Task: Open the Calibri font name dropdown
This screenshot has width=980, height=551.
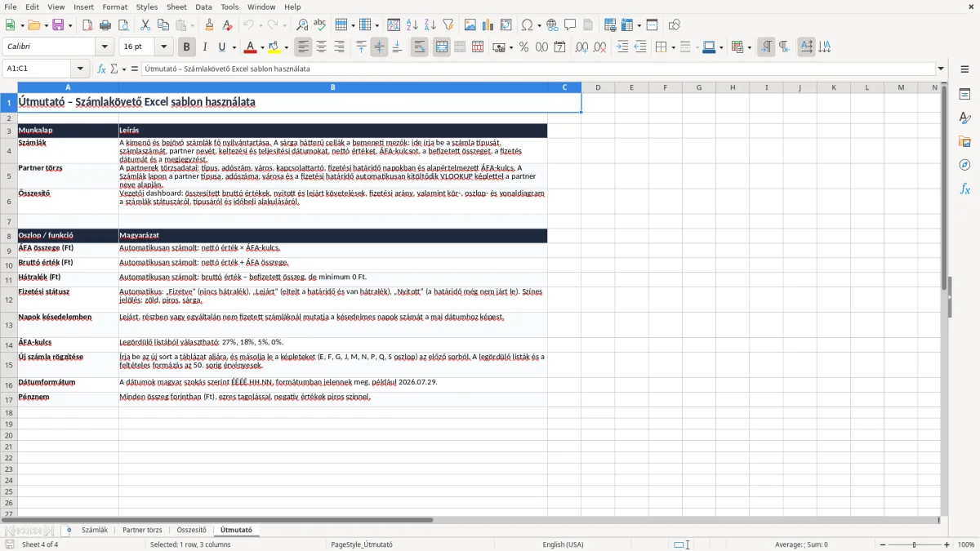Action: click(105, 47)
